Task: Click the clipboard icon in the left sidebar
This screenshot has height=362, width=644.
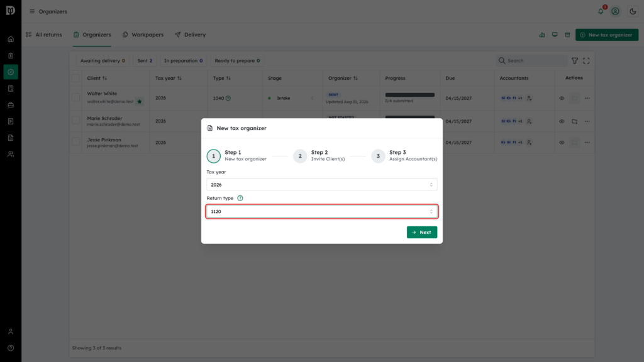Action: tap(11, 56)
